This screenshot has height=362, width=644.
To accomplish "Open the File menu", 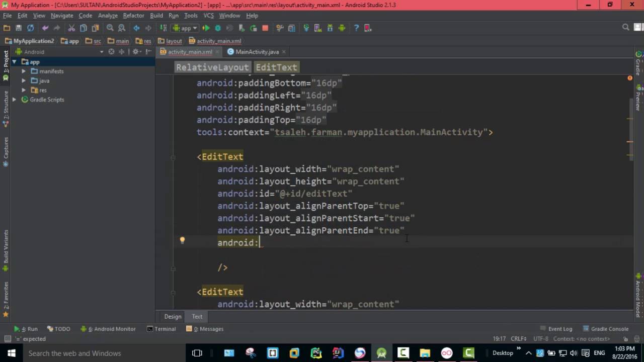I will pos(7,16).
